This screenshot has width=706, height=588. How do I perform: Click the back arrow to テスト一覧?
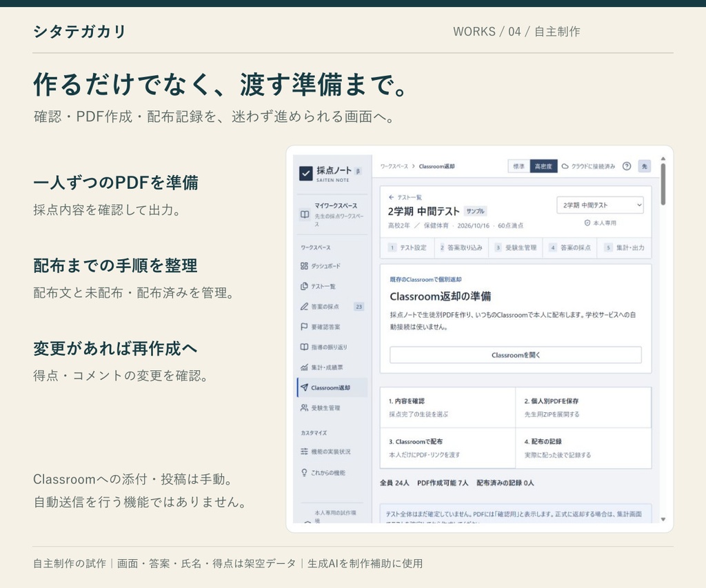click(392, 197)
